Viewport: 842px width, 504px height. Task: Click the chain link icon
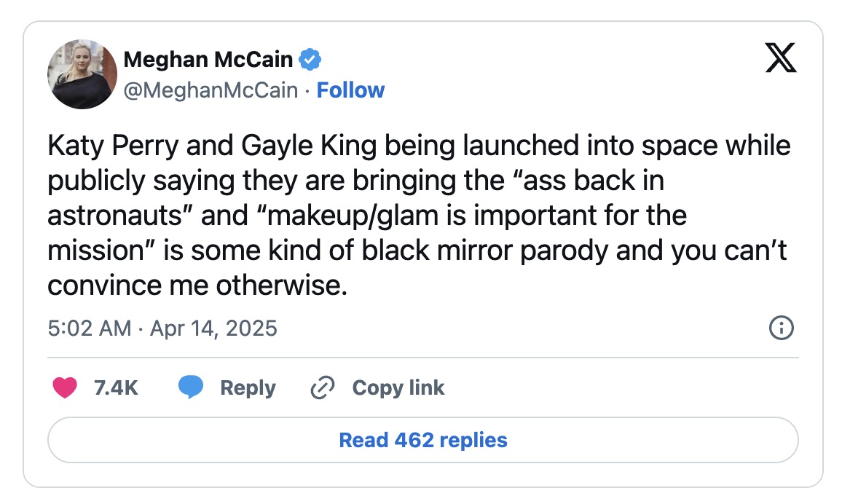(x=321, y=387)
